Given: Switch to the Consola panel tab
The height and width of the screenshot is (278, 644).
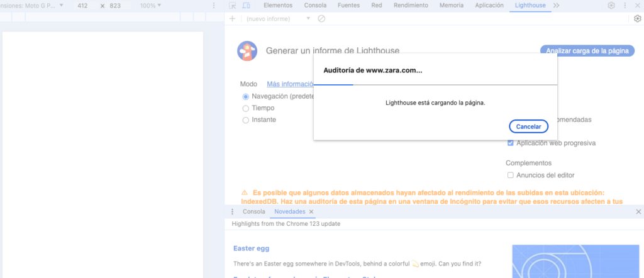Looking at the screenshot, I should (x=316, y=5).
